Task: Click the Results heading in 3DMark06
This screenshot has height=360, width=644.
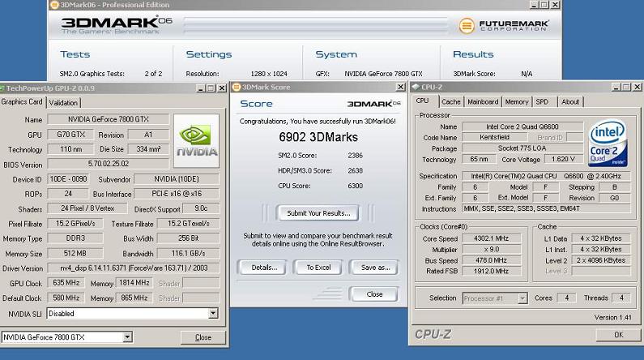Action: [473, 54]
